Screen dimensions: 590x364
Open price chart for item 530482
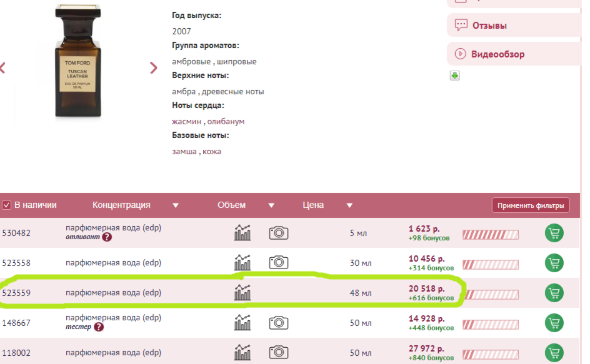[x=242, y=233]
